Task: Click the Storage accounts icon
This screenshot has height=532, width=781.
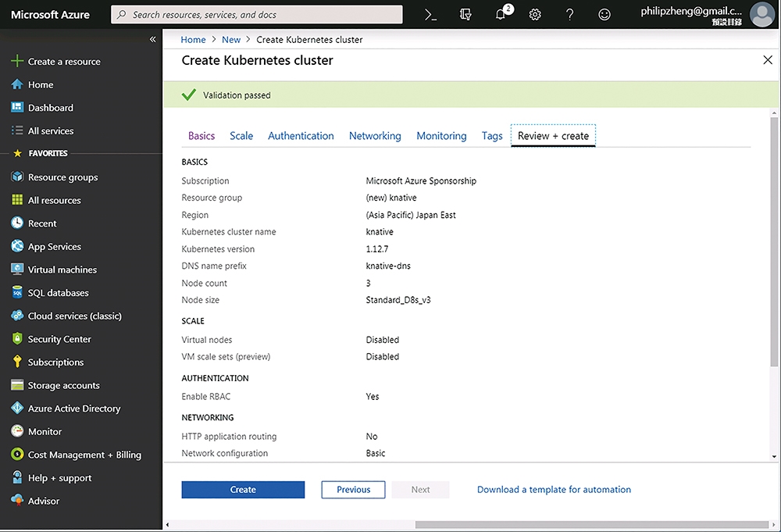Action: (17, 385)
